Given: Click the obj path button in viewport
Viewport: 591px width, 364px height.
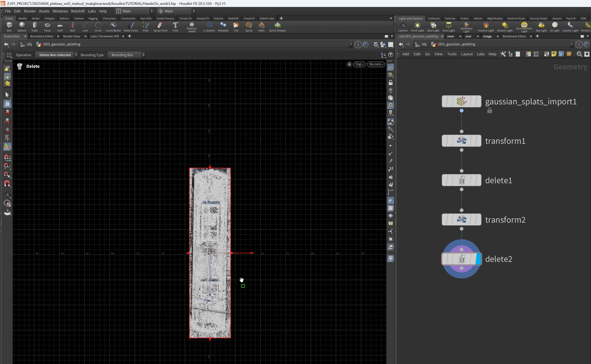Looking at the screenshot, I should [x=27, y=44].
